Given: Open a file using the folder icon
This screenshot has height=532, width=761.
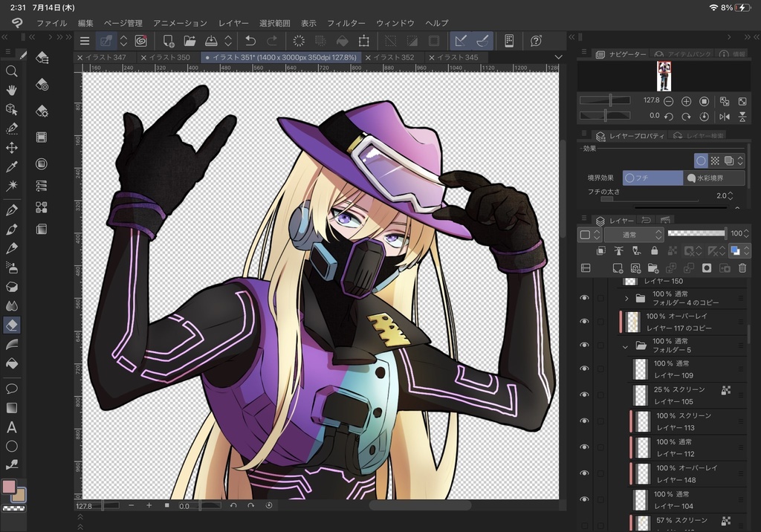Looking at the screenshot, I should coord(190,41).
